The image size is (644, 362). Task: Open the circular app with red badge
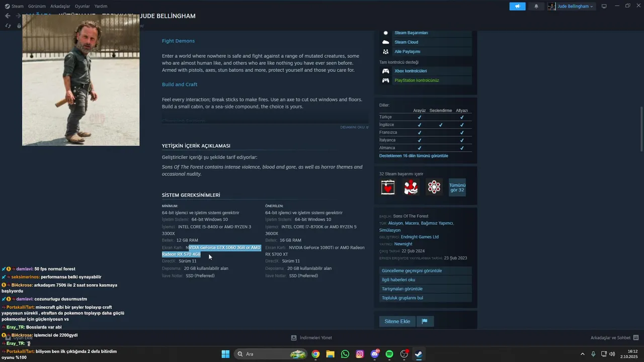point(404,354)
